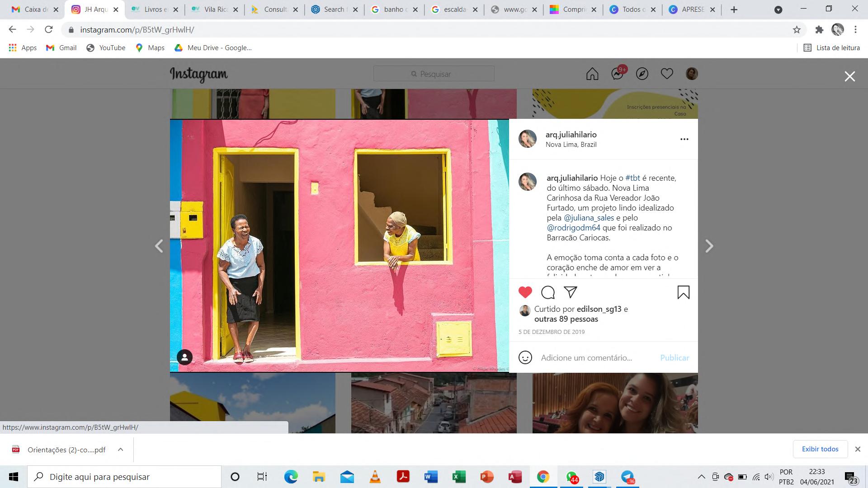Go to next post arrow

click(709, 246)
